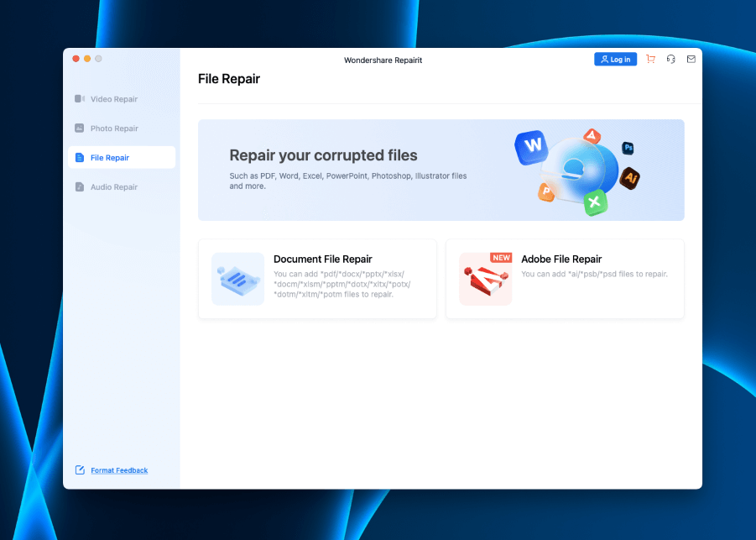This screenshot has height=540, width=756.
Task: Click the red PDF icon in banner
Action: 591,136
